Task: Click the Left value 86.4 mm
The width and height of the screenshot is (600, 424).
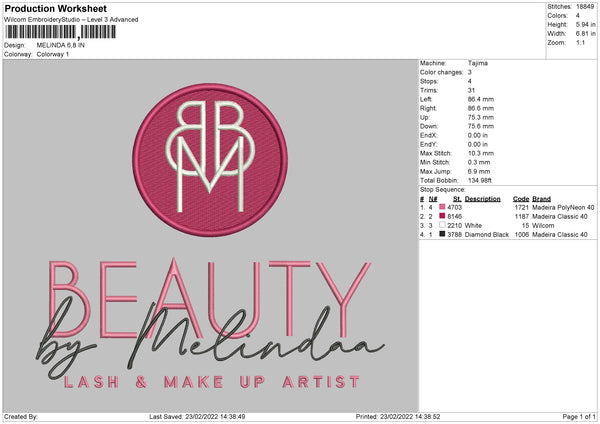Action: click(481, 99)
